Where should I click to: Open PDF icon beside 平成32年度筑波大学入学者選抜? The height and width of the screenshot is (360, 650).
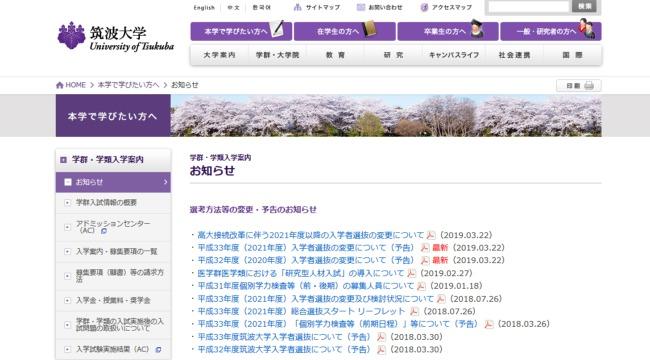coord(381,350)
